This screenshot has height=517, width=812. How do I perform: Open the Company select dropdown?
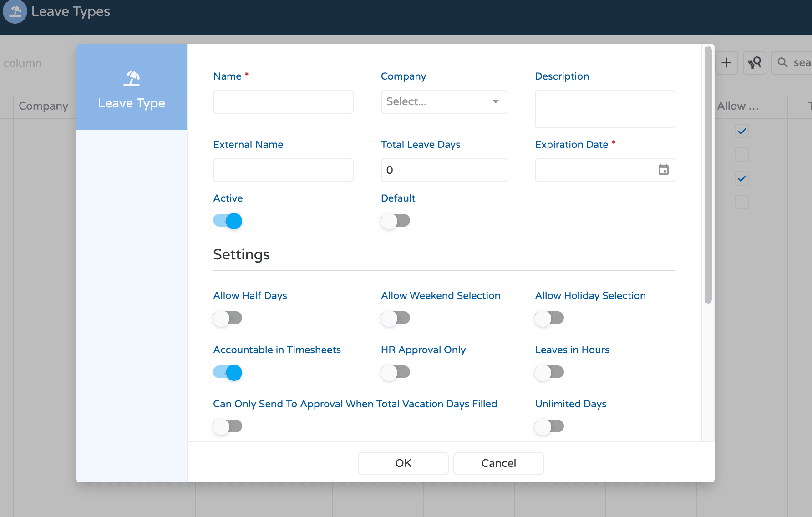[x=444, y=102]
